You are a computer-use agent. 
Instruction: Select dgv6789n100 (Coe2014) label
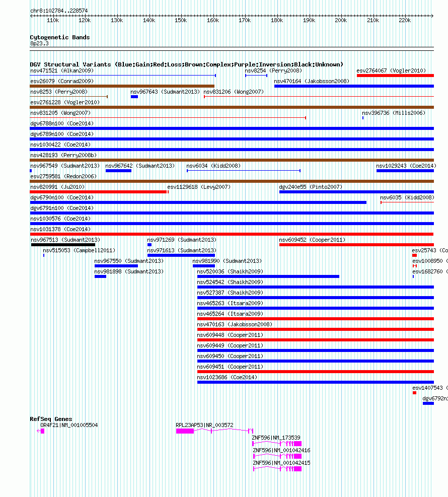(x=62, y=134)
